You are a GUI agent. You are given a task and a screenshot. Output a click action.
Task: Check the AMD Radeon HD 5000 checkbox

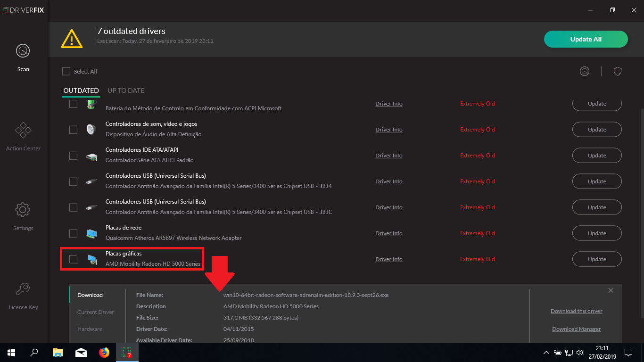click(x=73, y=259)
